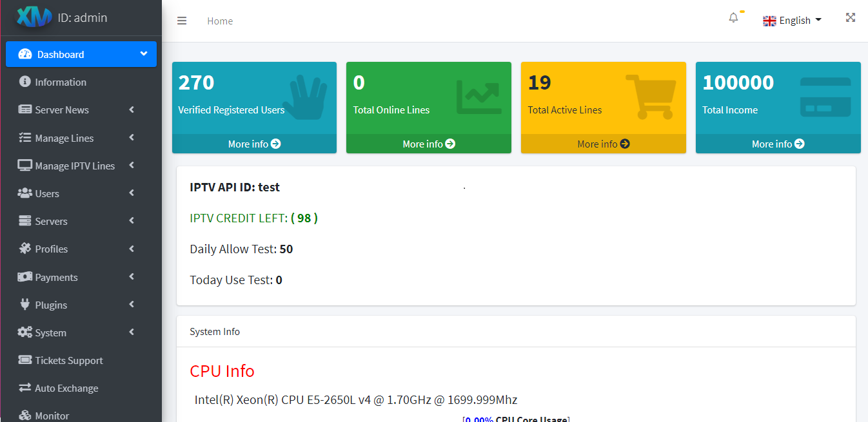Click More info under Total Income
The image size is (868, 422).
point(778,144)
